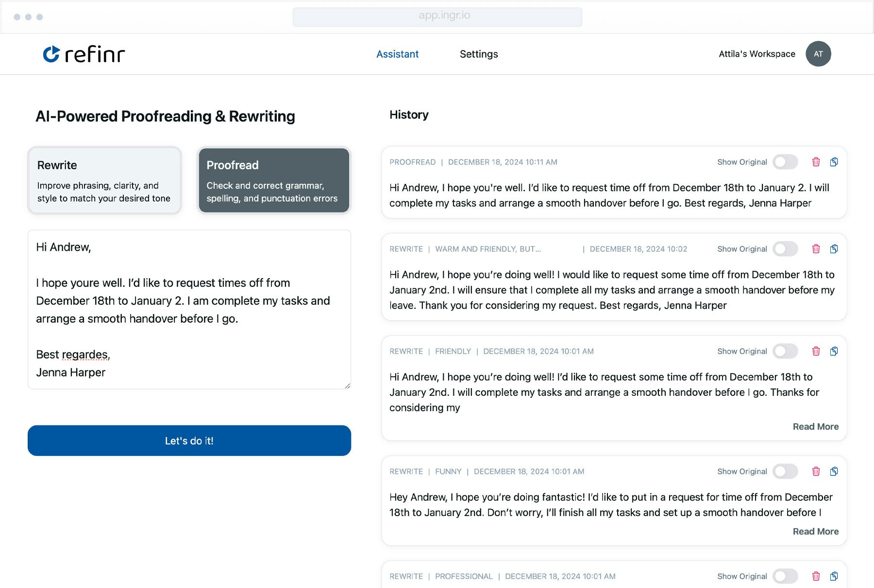The height and width of the screenshot is (588, 874).
Task: Click the refinr logo
Action: (84, 54)
